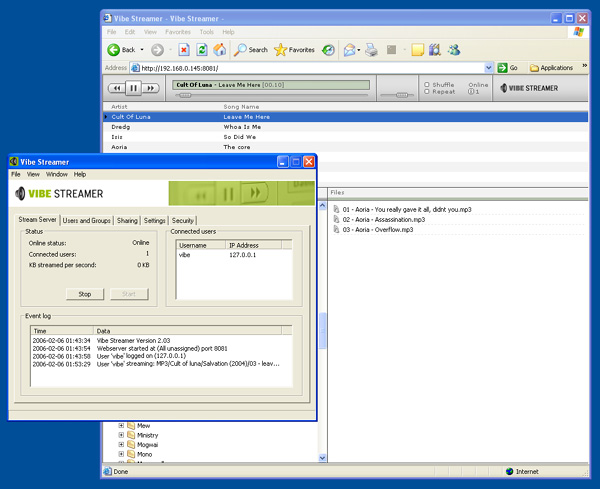Pause playback in web player

pyautogui.click(x=133, y=88)
